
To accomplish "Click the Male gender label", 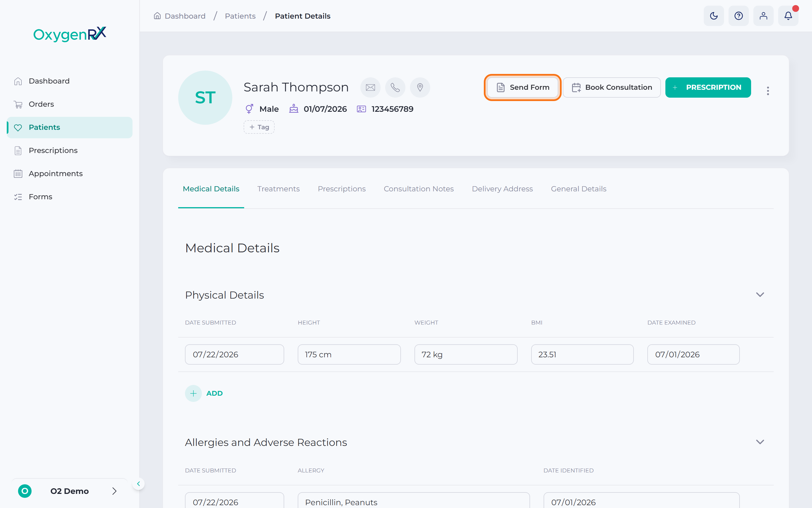I will point(269,109).
